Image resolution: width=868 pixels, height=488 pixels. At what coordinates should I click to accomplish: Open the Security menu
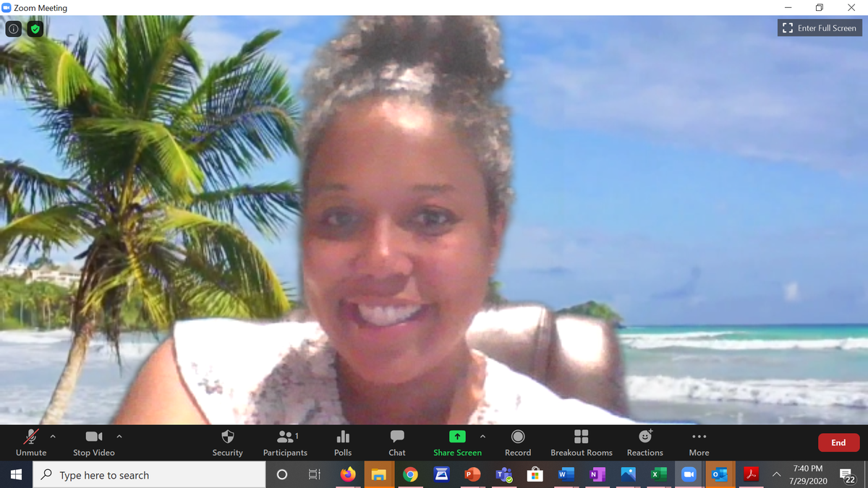(227, 442)
